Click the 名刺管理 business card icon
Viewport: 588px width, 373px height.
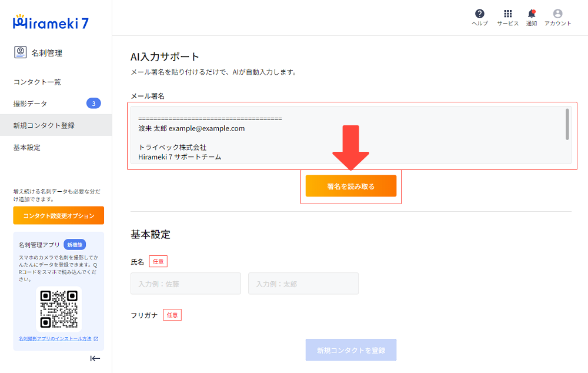[20, 52]
